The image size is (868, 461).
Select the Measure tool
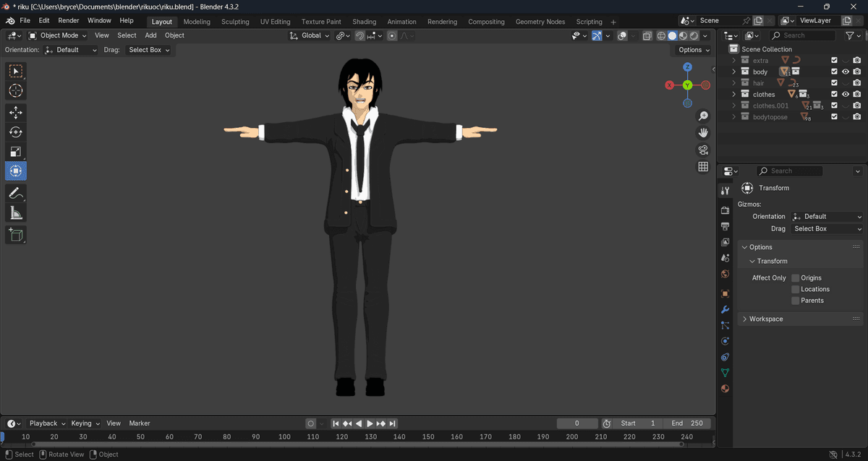[16, 212]
